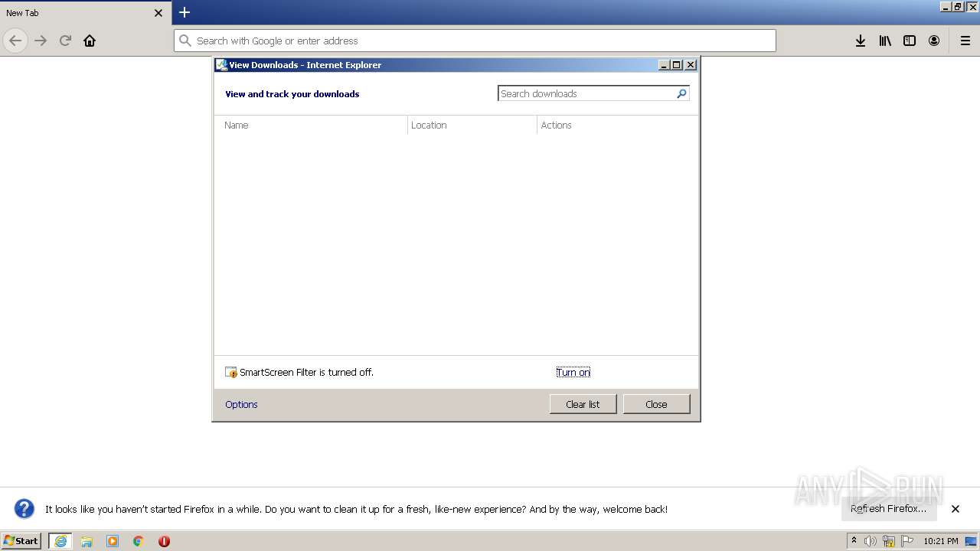Click the Close button in View Downloads
Viewport: 980px width, 551px height.
point(656,404)
